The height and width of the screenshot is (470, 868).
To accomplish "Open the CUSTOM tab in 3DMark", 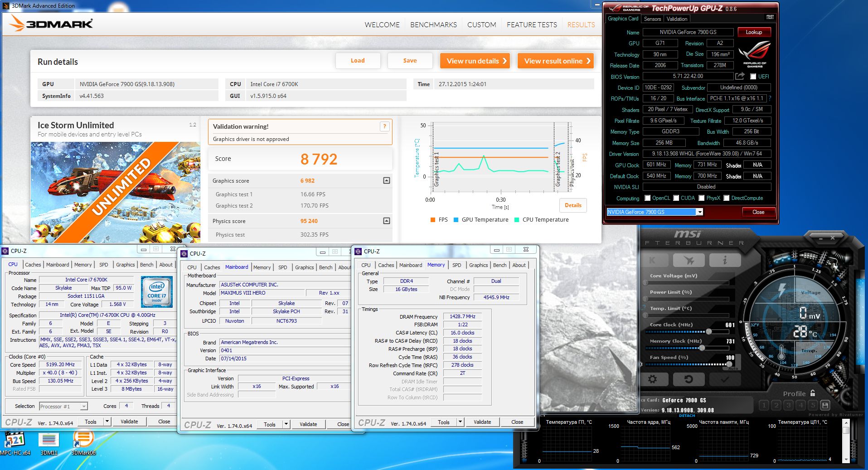I will (481, 25).
